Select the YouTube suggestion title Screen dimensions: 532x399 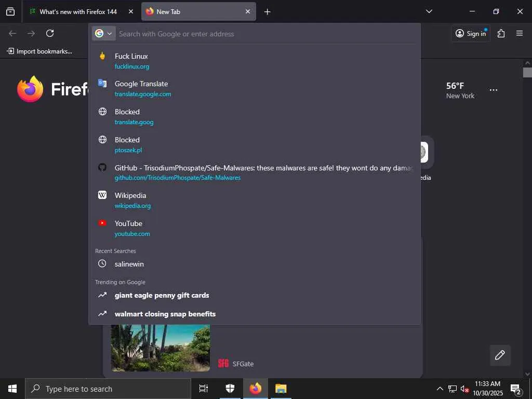(128, 223)
